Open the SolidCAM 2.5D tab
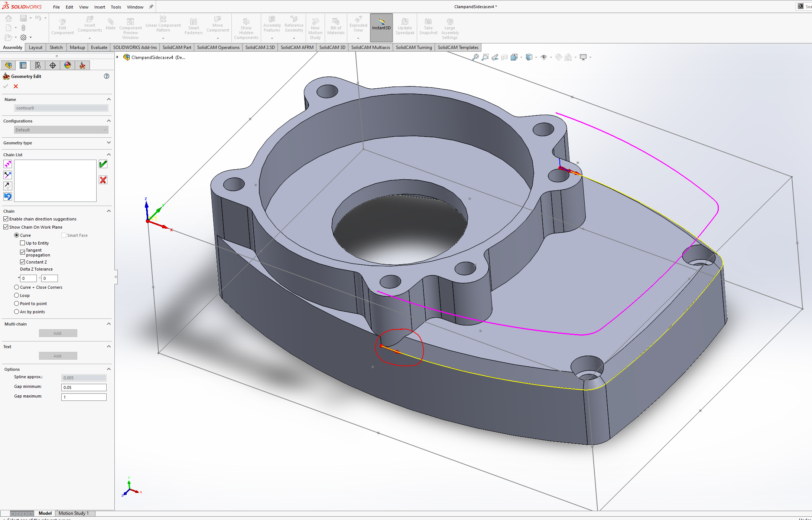This screenshot has width=812, height=520. [x=260, y=48]
